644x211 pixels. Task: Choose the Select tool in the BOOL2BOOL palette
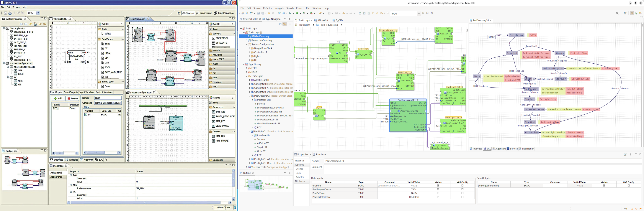[x=106, y=34]
